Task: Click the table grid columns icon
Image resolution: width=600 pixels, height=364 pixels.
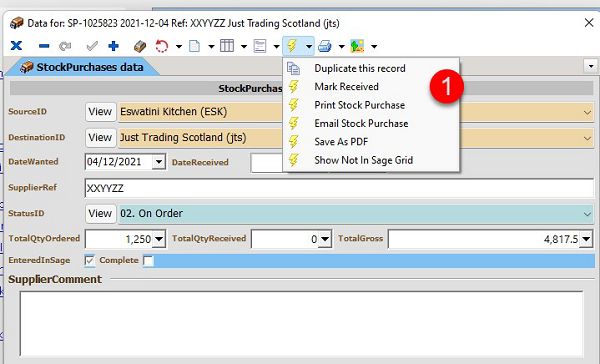Action: [x=227, y=46]
